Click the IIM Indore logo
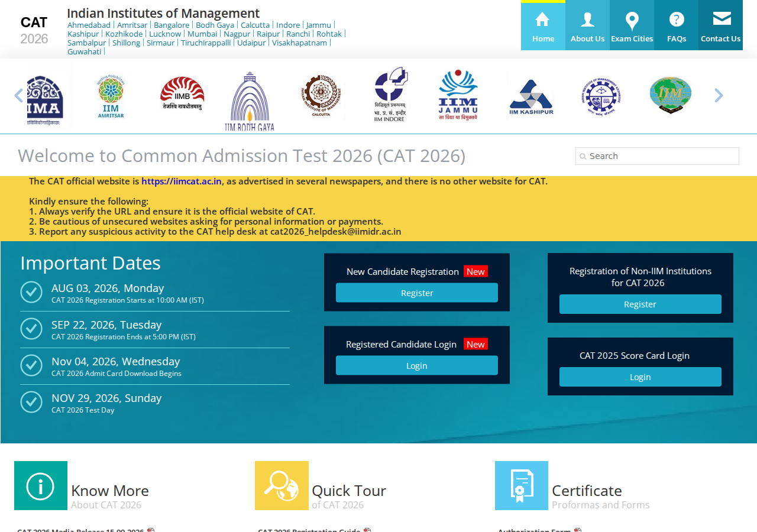 point(390,95)
